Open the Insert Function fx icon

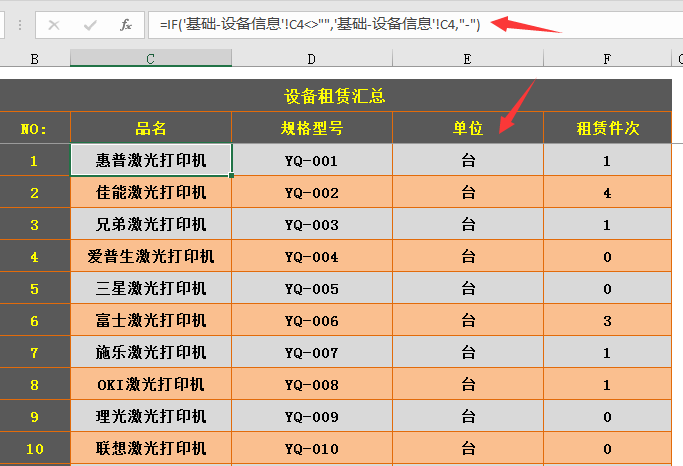pos(126,25)
